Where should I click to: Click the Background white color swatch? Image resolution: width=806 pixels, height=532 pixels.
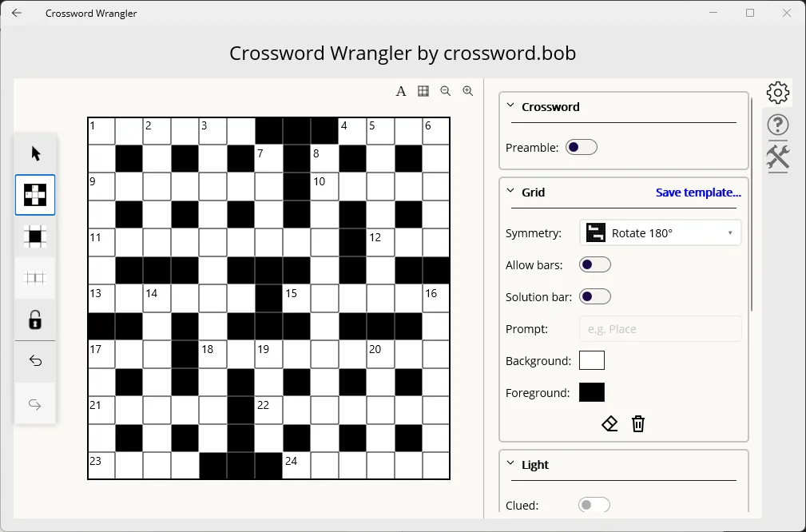coord(592,360)
